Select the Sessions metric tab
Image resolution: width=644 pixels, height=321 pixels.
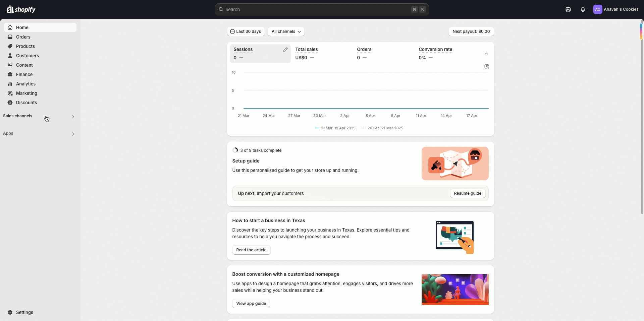[x=260, y=54]
